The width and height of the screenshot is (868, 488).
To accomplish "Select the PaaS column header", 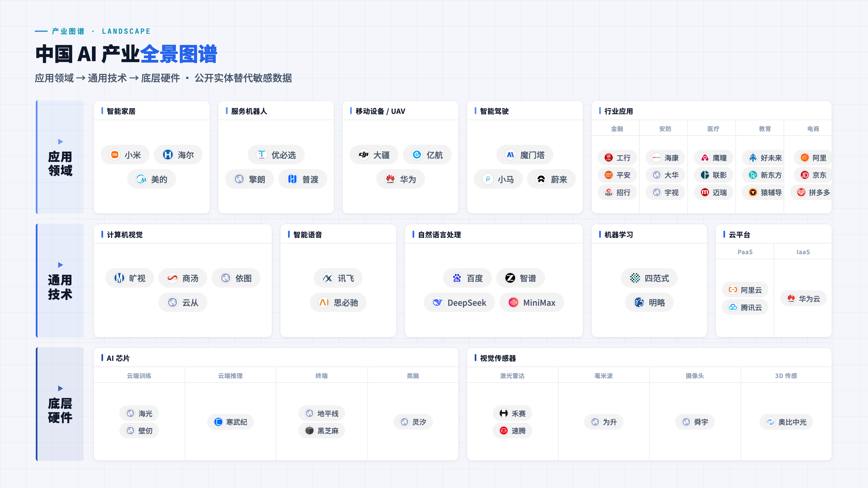I will tap(745, 252).
